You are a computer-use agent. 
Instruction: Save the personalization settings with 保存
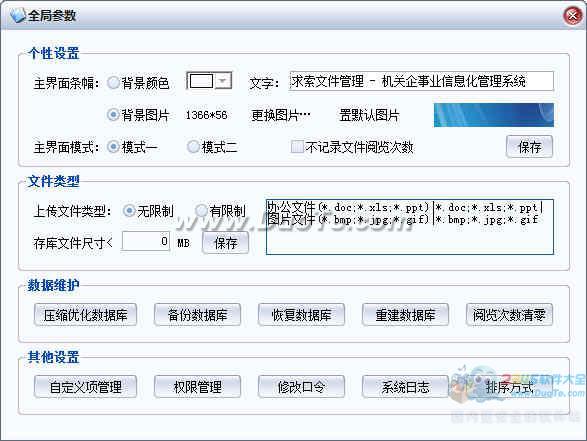click(x=529, y=147)
